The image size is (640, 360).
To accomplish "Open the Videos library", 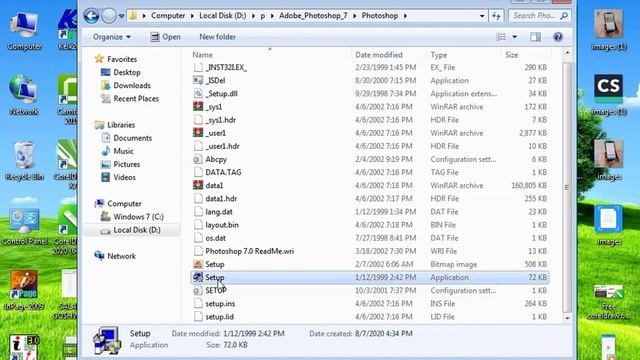I will tap(124, 177).
